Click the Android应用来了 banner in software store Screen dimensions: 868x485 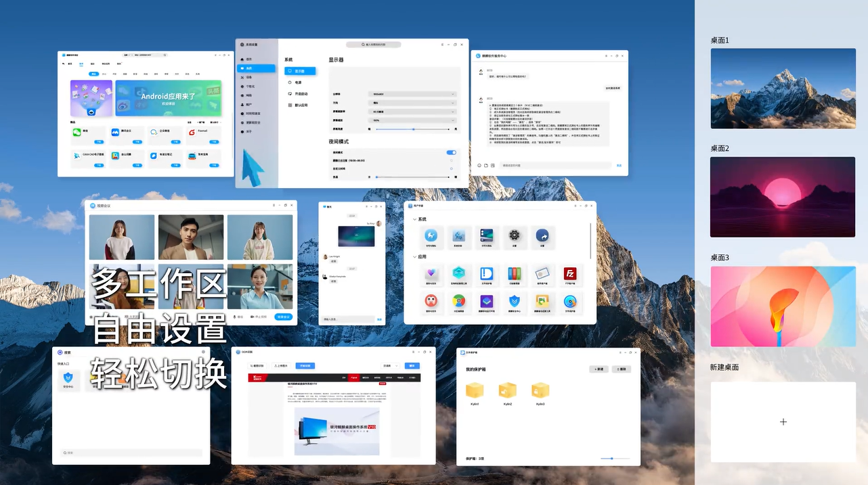point(169,98)
